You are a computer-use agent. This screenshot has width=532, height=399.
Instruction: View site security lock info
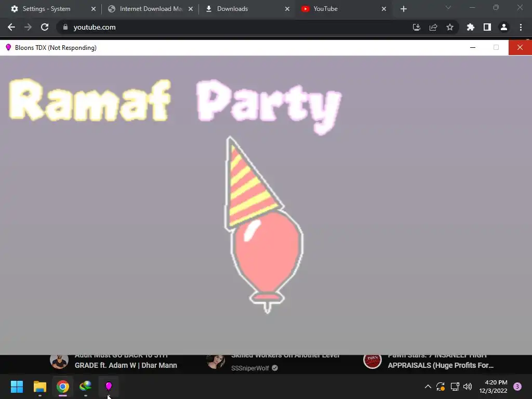pyautogui.click(x=65, y=27)
